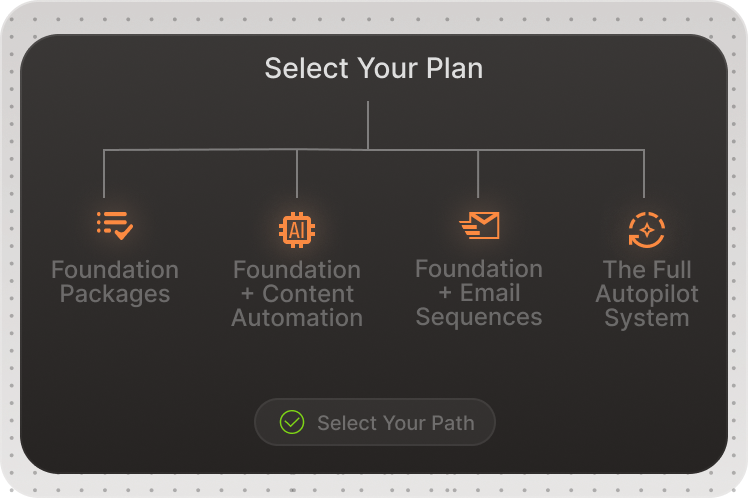Click the connector line above Foundation Packages icon
Screen dimensions: 748x498
coord(104,175)
